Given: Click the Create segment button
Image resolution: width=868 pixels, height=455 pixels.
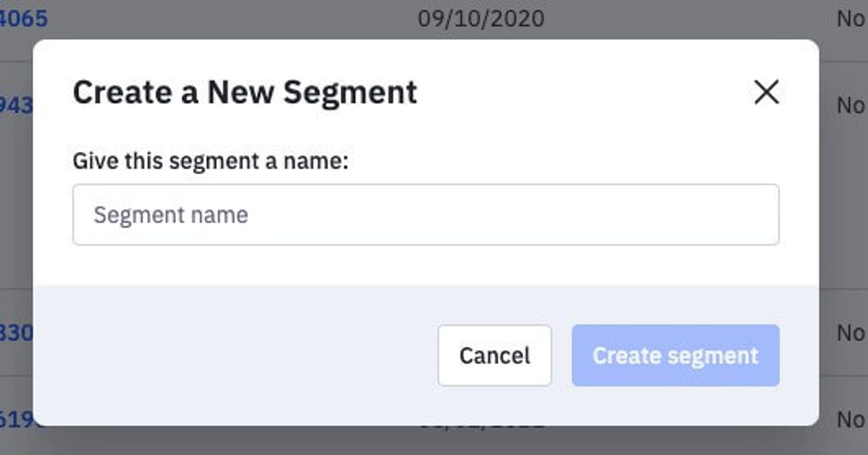Looking at the screenshot, I should pos(675,355).
